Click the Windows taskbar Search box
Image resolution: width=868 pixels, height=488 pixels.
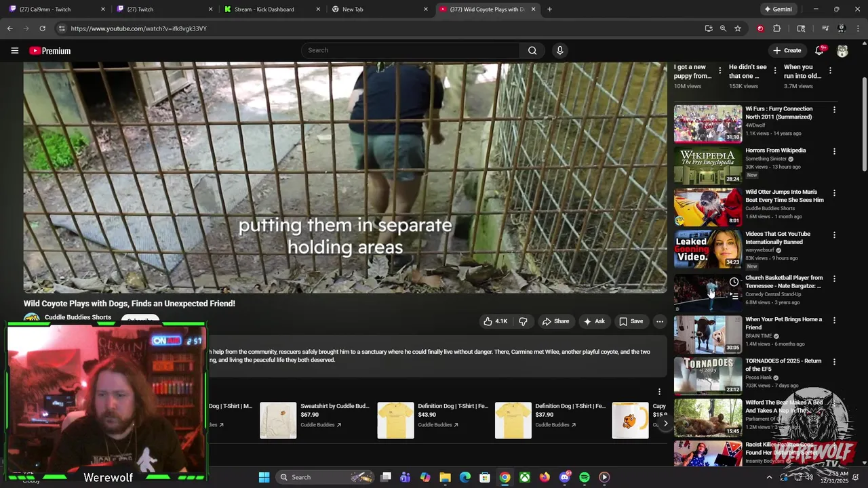[x=324, y=477]
